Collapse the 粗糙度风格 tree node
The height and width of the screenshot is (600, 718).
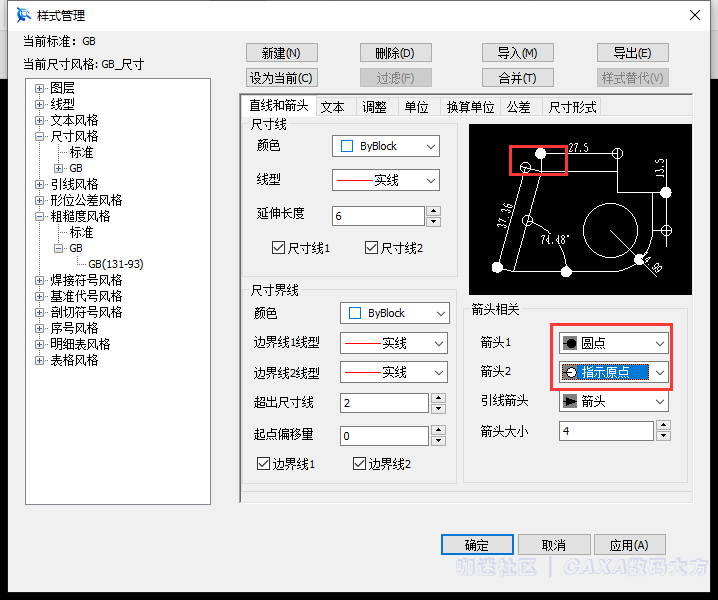pyautogui.click(x=39, y=216)
